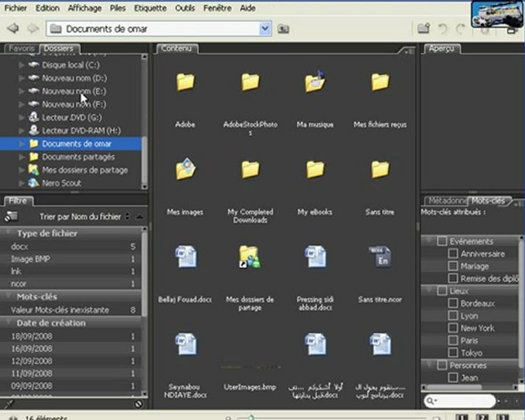
Task: Check the Lyon keyword
Action: point(453,316)
